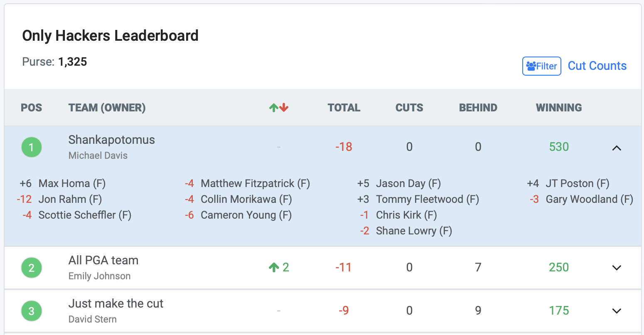Expand the All PGA team row
The width and height of the screenshot is (644, 335).
tap(617, 268)
